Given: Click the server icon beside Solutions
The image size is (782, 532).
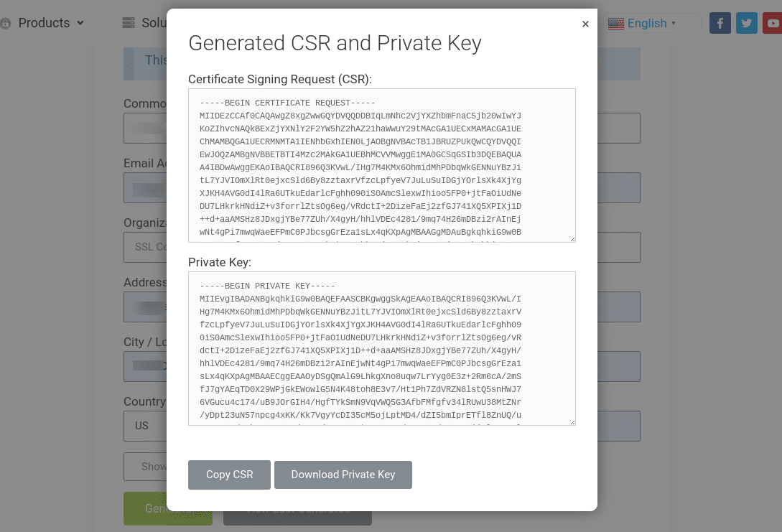Looking at the screenshot, I should pos(127,22).
